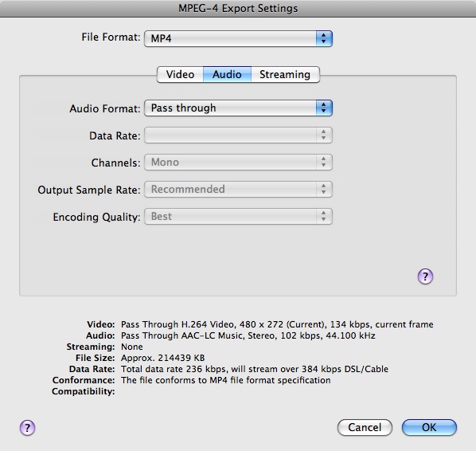This screenshot has height=451, width=476.
Task: Confirm settings with the OK button
Action: click(429, 427)
